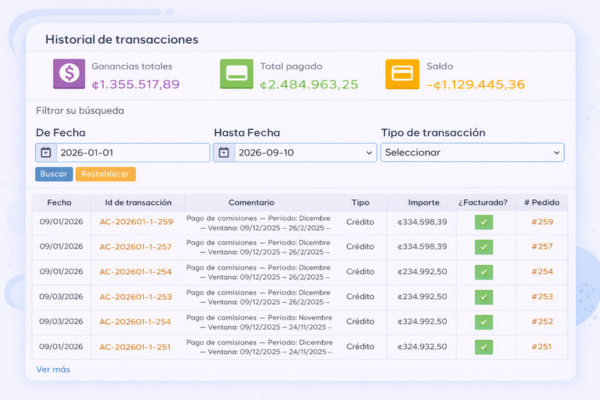The height and width of the screenshot is (400, 600).
Task: Click the Novembre comment in row #252
Action: [259, 322]
